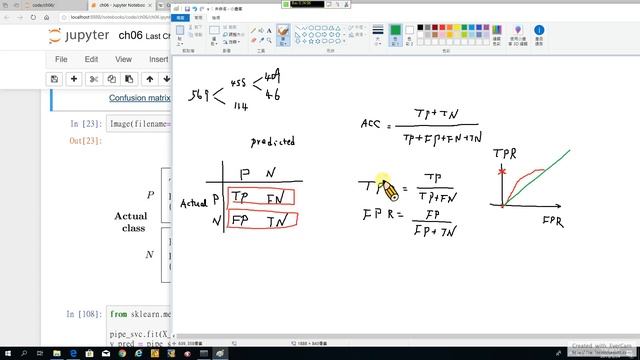Click into the from sklearn code cell
The width and height of the screenshot is (640, 360).
pyautogui.click(x=138, y=327)
